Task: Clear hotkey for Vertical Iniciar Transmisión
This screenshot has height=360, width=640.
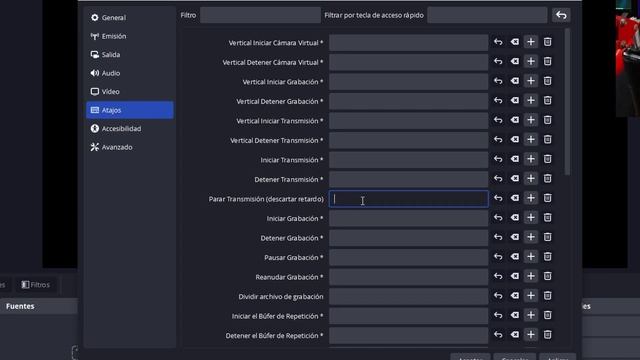Action: pyautogui.click(x=515, y=120)
